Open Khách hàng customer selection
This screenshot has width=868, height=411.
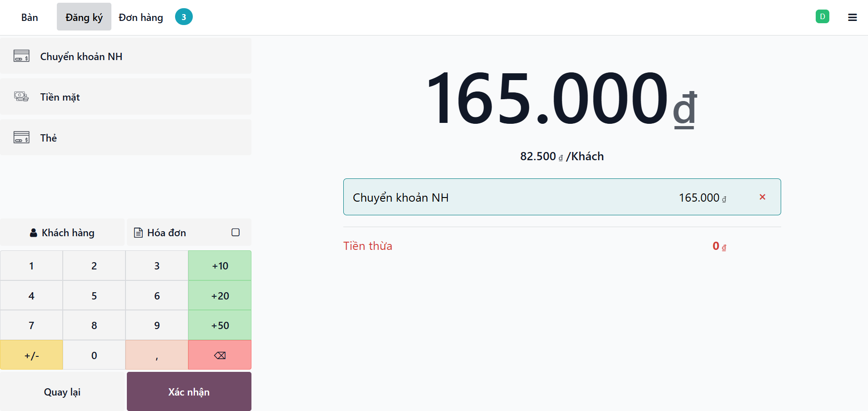coord(62,233)
